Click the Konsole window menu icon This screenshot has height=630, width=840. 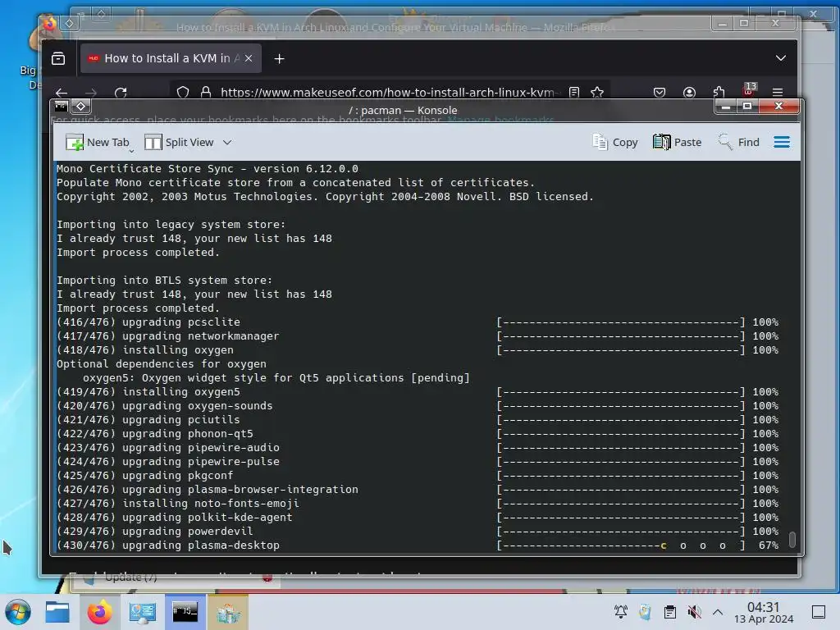tap(61, 106)
